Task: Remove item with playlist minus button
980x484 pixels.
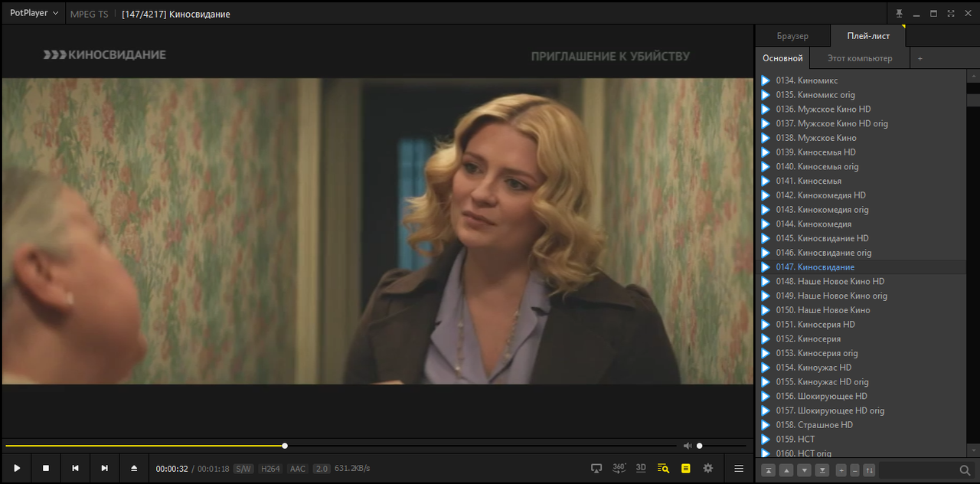Action: click(855, 470)
